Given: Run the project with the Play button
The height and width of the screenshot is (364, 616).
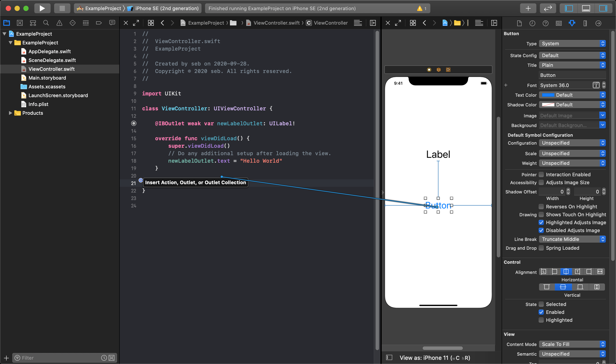Looking at the screenshot, I should tap(42, 8).
